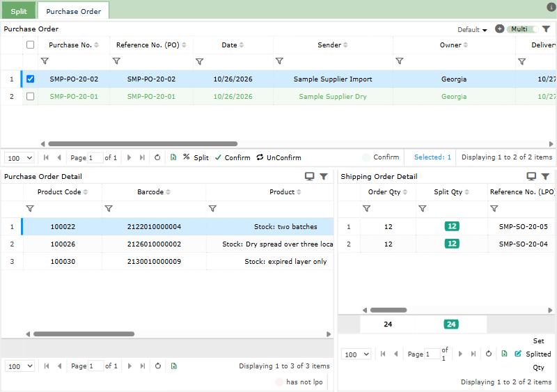This screenshot has height=392, width=557.
Task: Filter the Reference No. (PO) column
Action: pyautogui.click(x=116, y=61)
